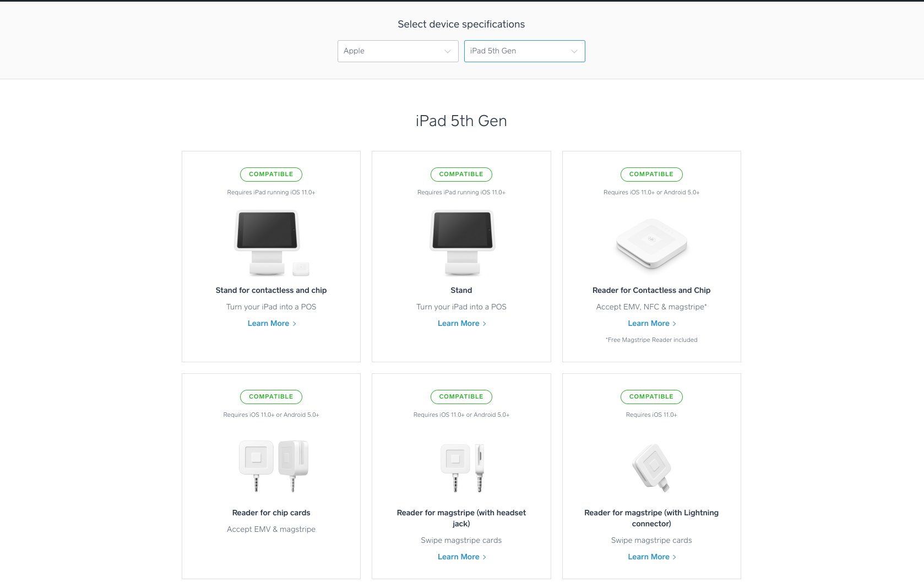
Task: Open Learn More for Reader for Contactless and Chip
Action: [x=651, y=324]
